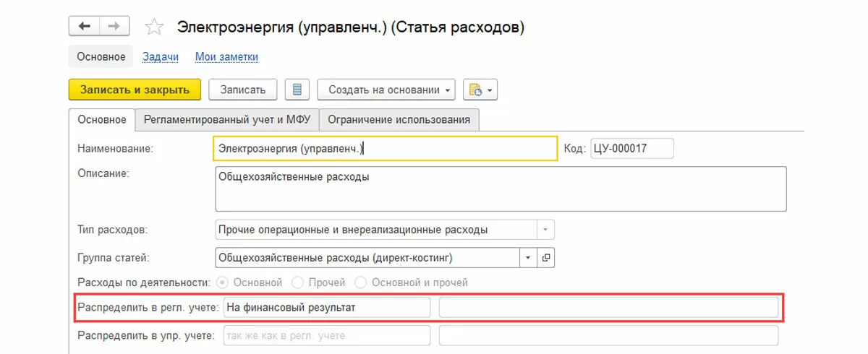The image size is (868, 354).
Task: Click the list report icon button
Action: (297, 90)
